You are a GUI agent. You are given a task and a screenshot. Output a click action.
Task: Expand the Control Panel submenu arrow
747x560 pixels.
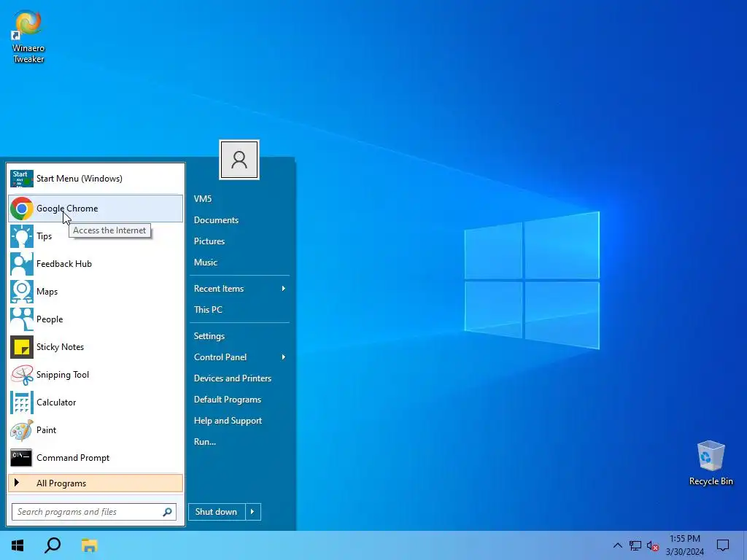tap(284, 357)
